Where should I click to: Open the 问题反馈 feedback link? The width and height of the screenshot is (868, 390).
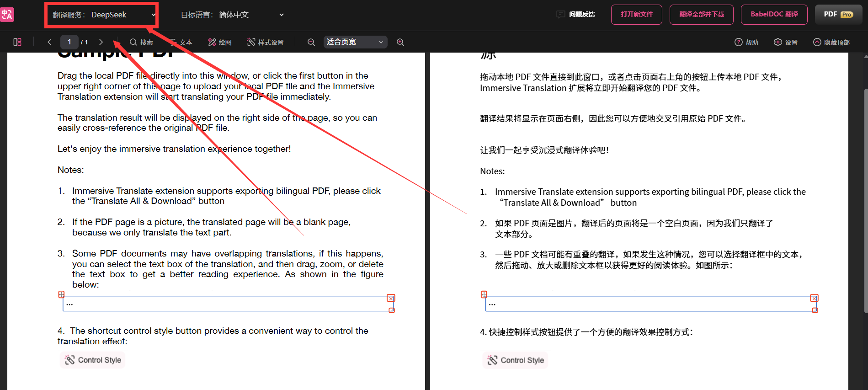(x=575, y=14)
